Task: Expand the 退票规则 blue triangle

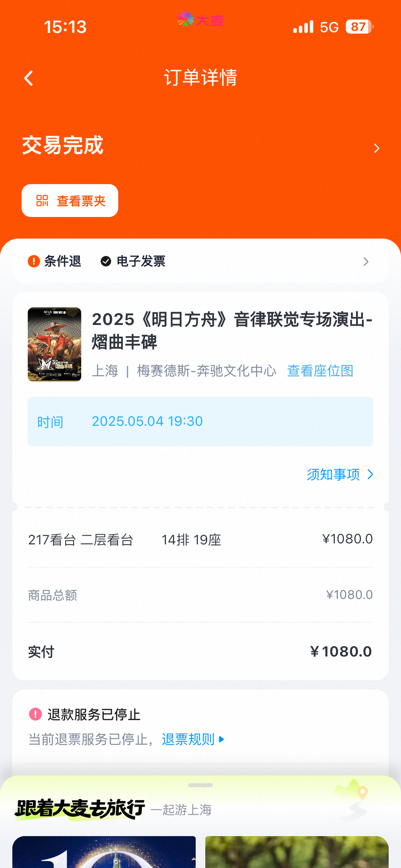Action: coord(222,739)
